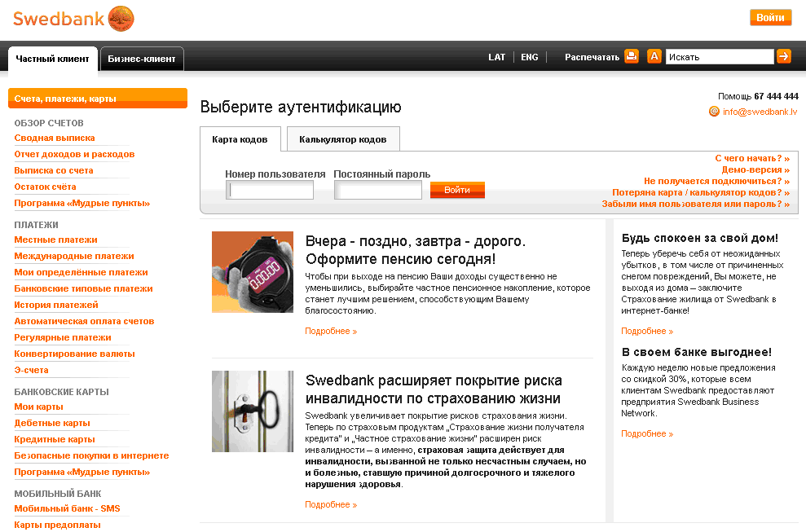Switch to the Калькулятор кодов tab
The width and height of the screenshot is (806, 532).
tap(343, 139)
